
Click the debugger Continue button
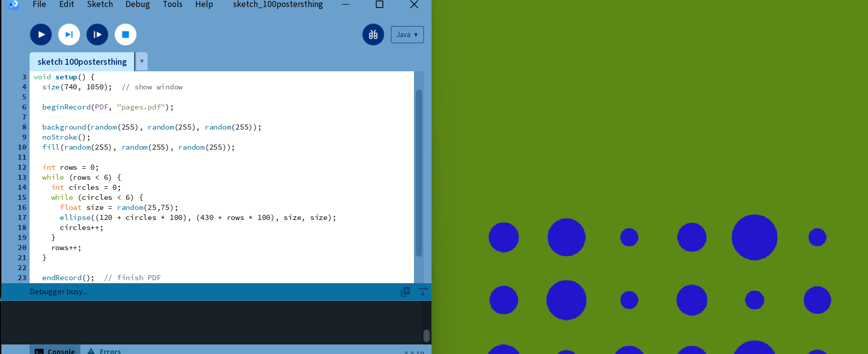(97, 35)
